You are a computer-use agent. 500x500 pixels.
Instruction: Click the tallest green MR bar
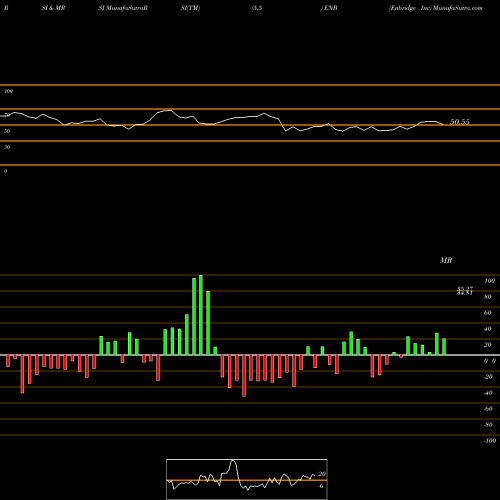pos(201,315)
